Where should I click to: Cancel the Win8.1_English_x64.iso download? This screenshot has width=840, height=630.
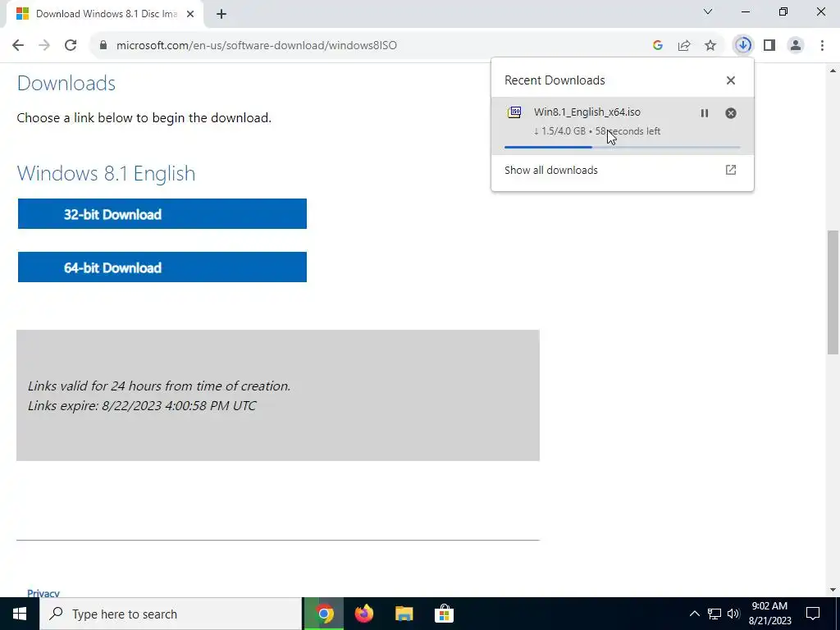[731, 113]
